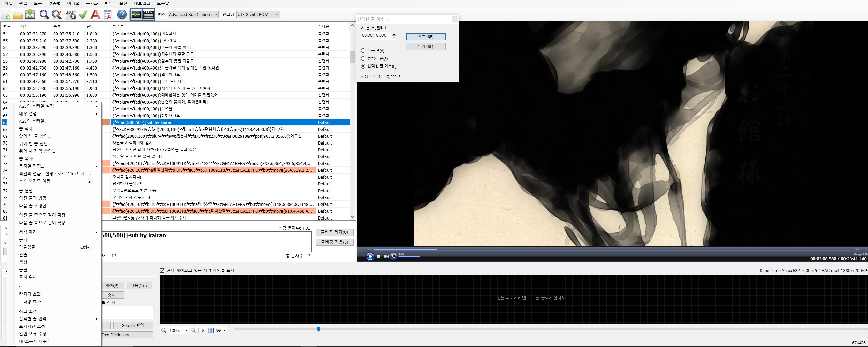Click the 빠르게(E) button
The width and height of the screenshot is (868, 347).
426,36
